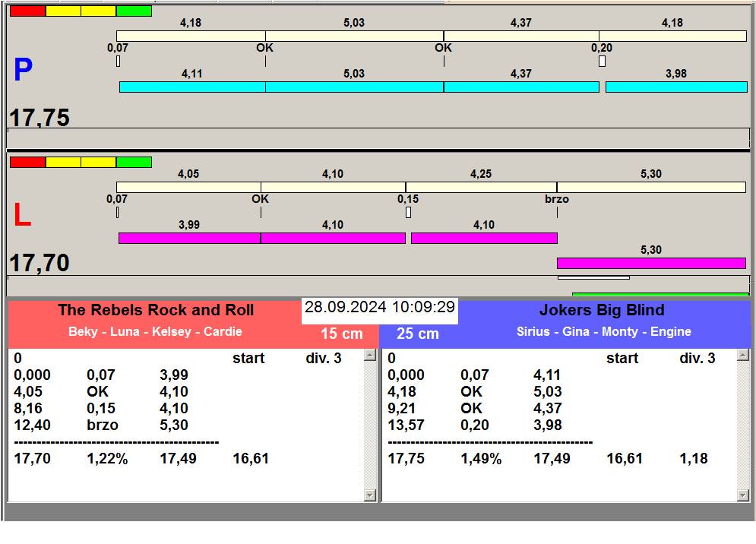Click the cream 4,18 first segment in lane P

point(191,36)
